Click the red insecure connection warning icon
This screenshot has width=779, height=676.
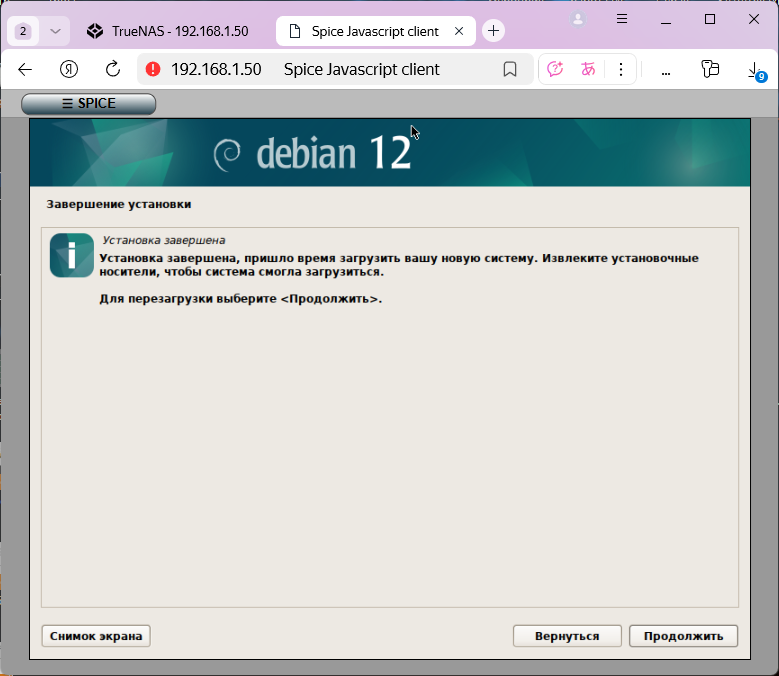153,69
